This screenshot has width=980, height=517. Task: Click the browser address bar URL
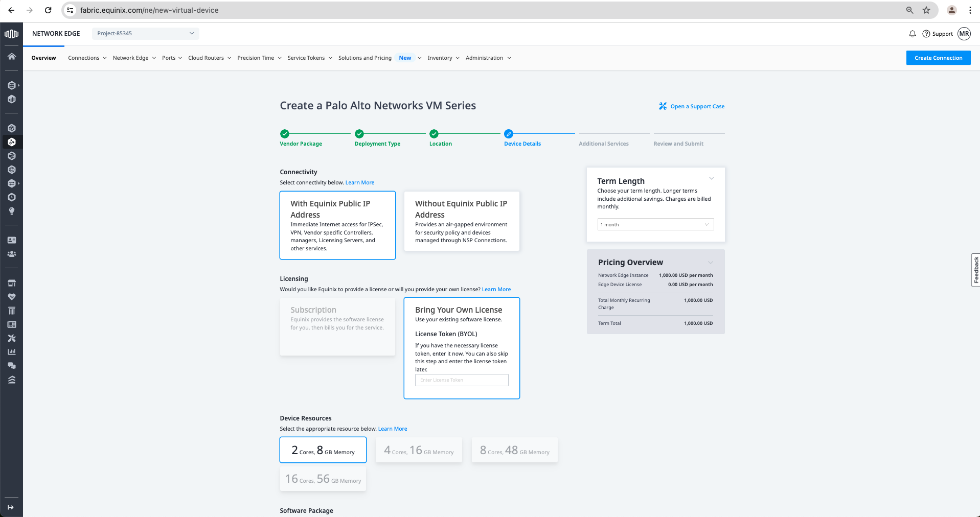click(149, 10)
